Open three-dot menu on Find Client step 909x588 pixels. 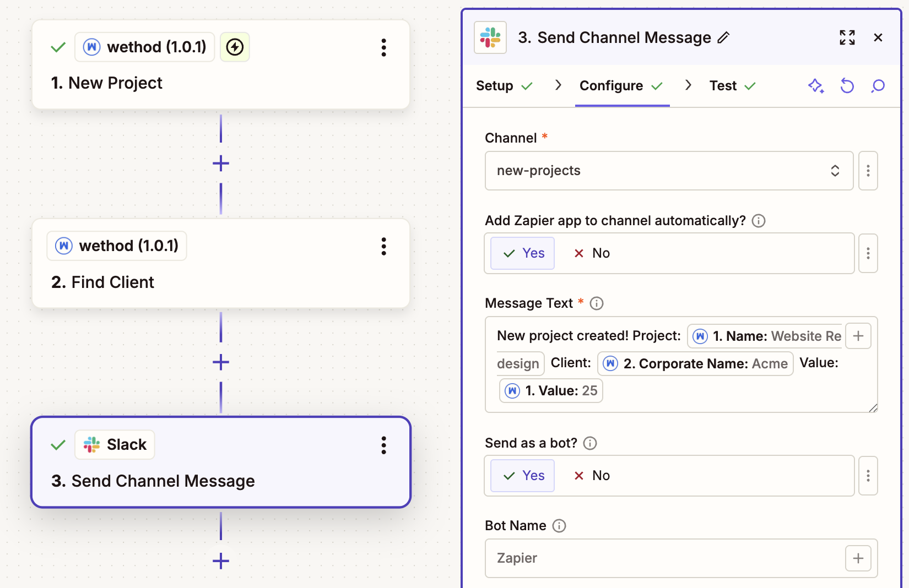(383, 246)
